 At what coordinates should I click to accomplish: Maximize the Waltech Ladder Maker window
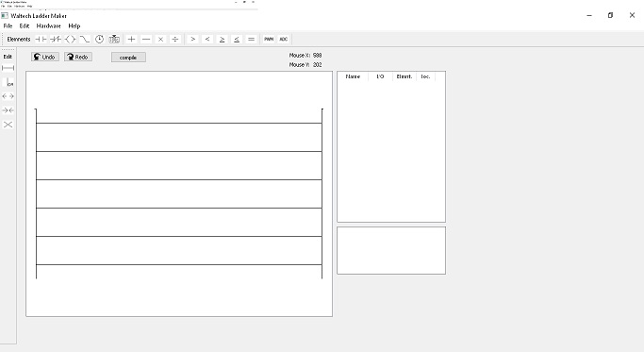(x=610, y=15)
